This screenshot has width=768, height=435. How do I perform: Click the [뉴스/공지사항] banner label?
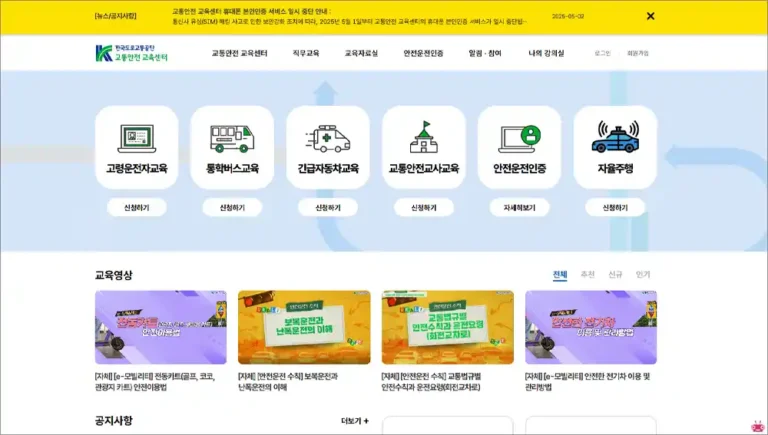tap(116, 16)
